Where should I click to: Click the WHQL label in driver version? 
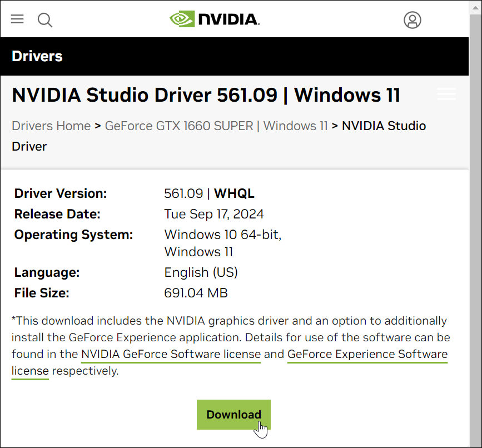coord(234,193)
